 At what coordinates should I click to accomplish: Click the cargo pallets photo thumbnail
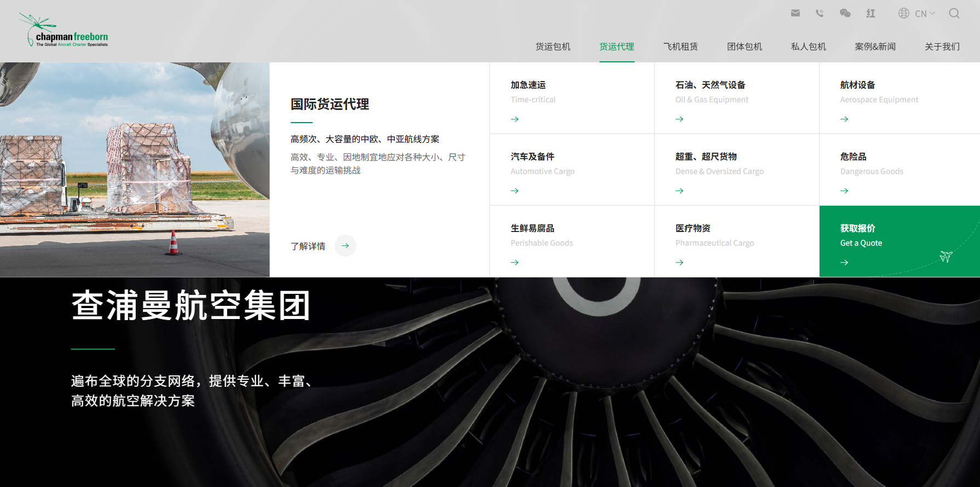pos(135,169)
